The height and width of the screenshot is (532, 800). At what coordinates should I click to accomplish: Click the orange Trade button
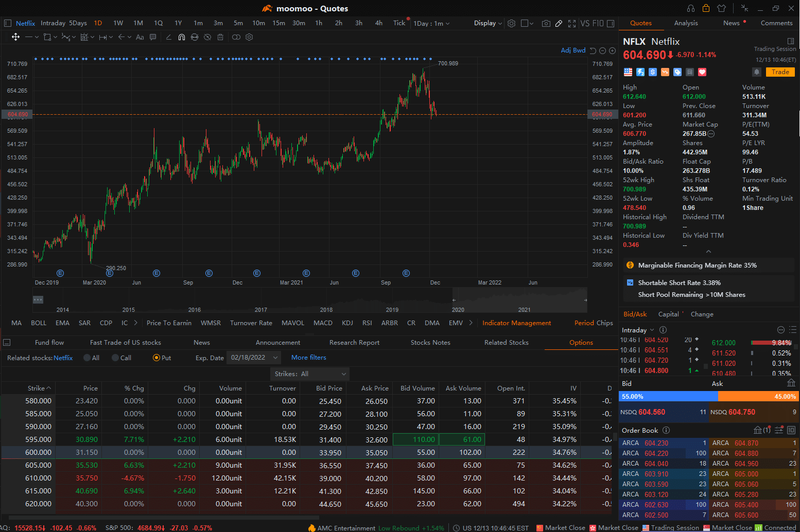pyautogui.click(x=780, y=72)
